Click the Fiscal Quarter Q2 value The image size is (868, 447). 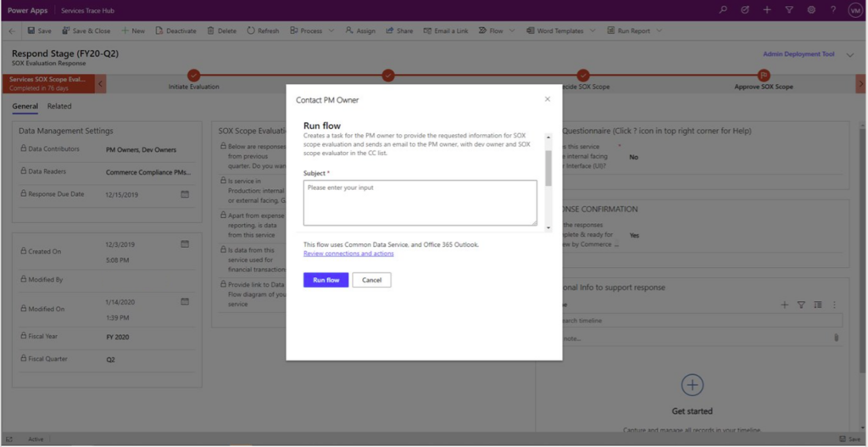(111, 359)
